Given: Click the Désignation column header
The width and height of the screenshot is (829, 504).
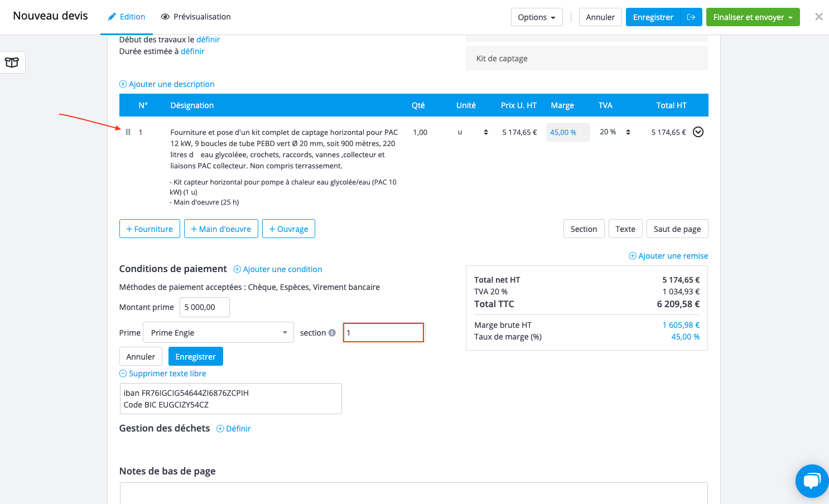Looking at the screenshot, I should [192, 105].
